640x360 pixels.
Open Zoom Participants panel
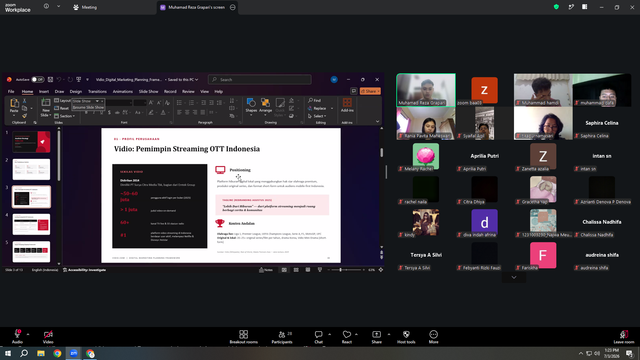click(282, 337)
